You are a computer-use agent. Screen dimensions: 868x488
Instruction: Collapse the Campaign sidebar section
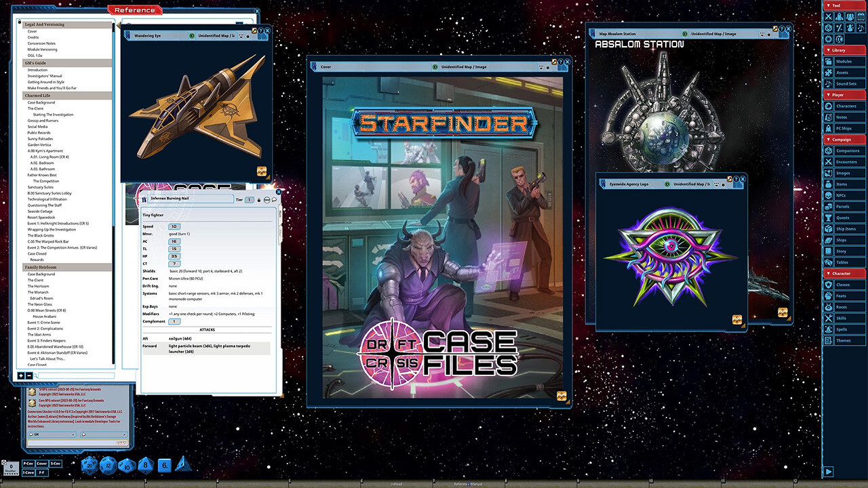[x=841, y=140]
